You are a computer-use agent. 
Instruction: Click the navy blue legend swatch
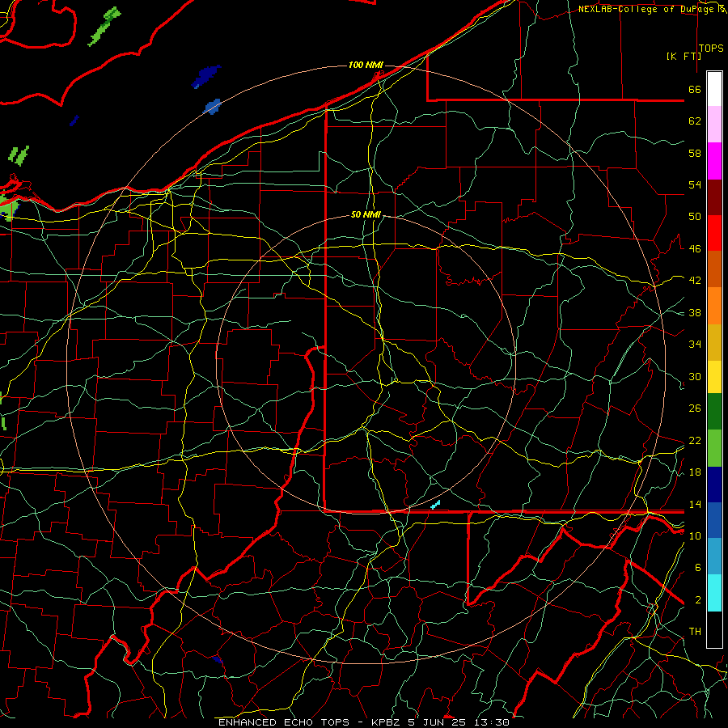pos(714,485)
